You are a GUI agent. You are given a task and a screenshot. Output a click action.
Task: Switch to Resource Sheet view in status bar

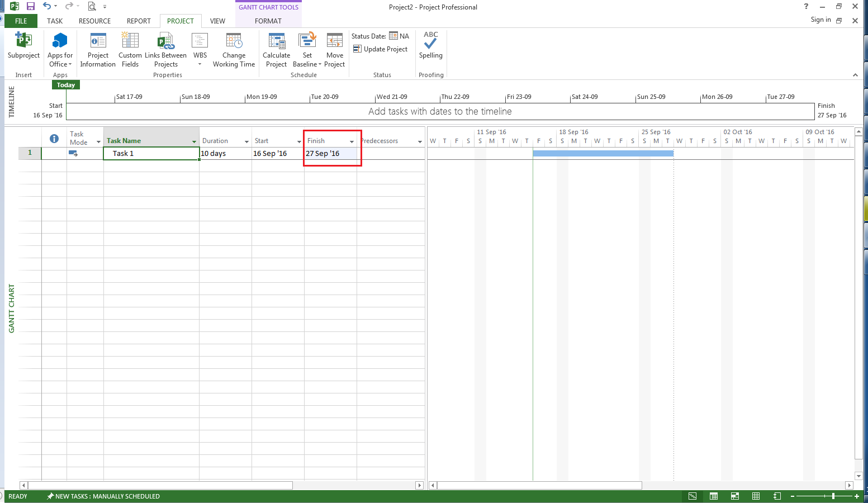point(756,496)
